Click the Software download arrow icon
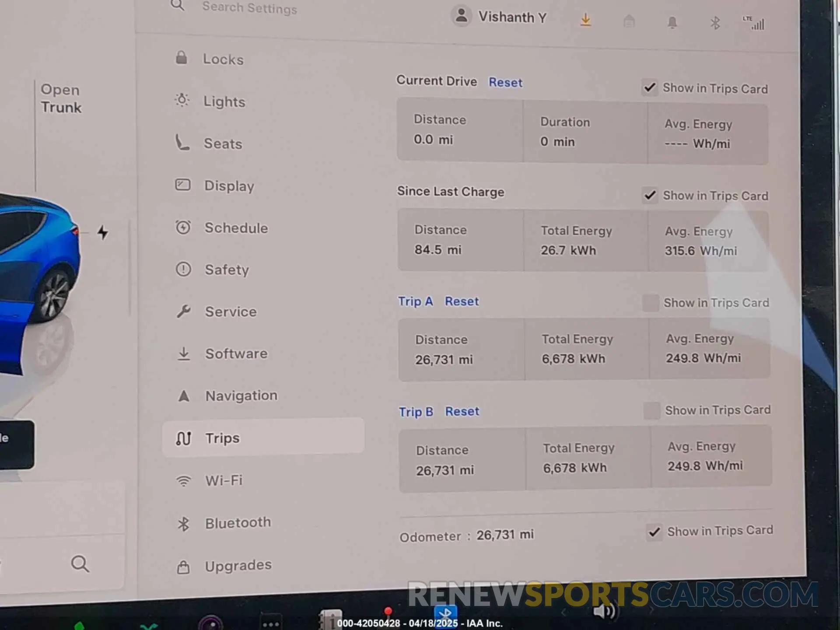The height and width of the screenshot is (630, 840). tap(184, 353)
